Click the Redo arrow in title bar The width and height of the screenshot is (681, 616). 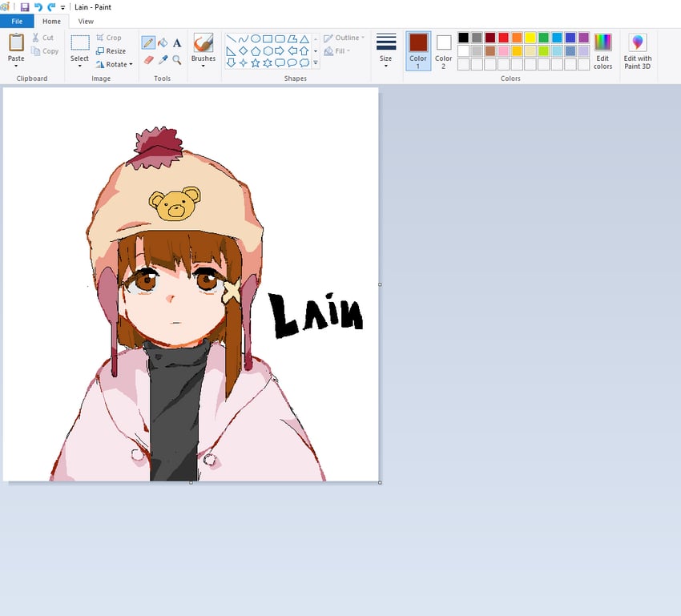click(51, 7)
